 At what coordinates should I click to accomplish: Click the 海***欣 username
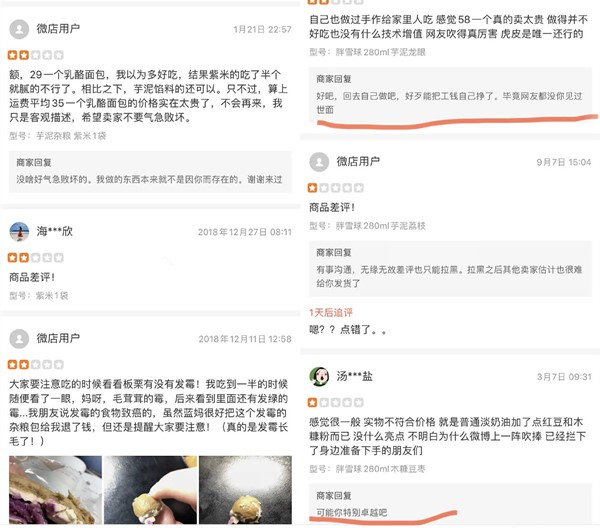[55, 231]
